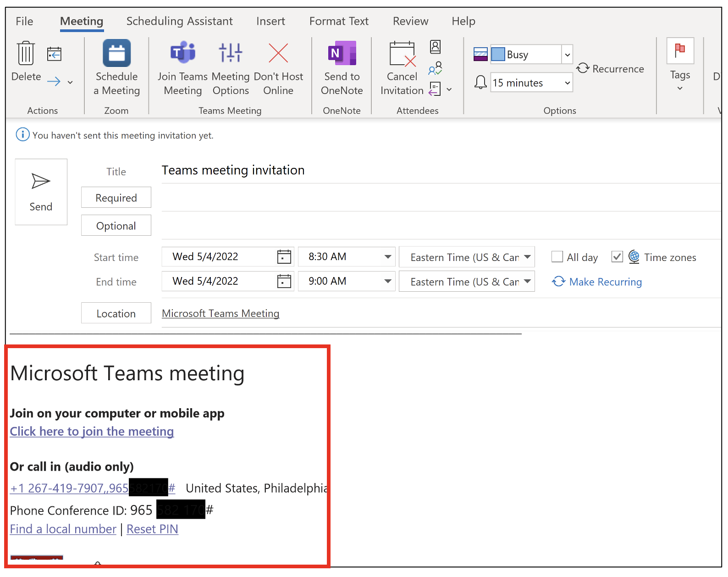Click Join Teams Meeting icon
The width and height of the screenshot is (728, 577).
183,53
